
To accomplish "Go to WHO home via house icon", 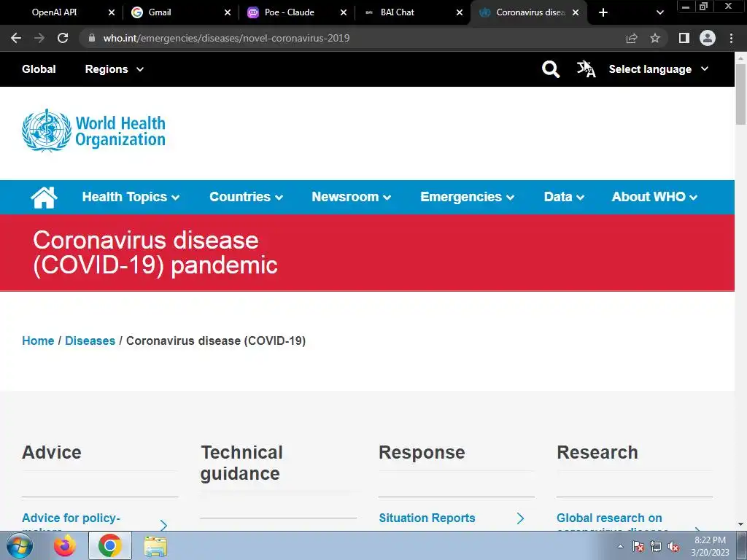I will pyautogui.click(x=44, y=197).
